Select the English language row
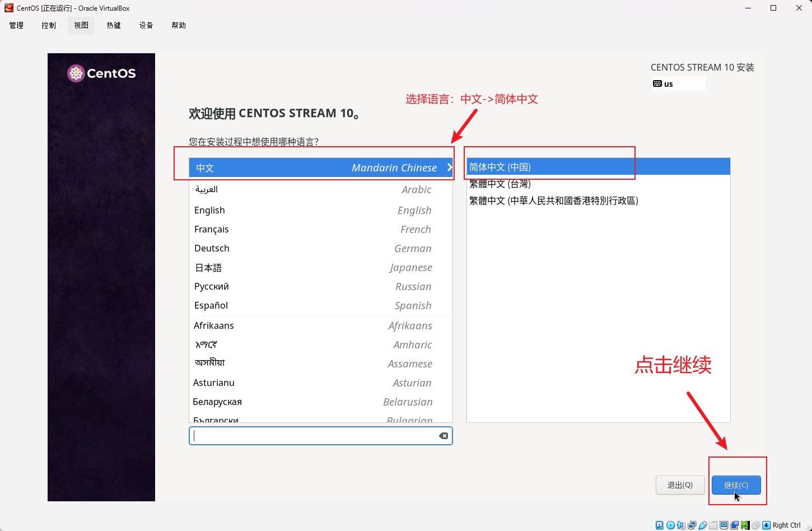The width and height of the screenshot is (812, 531). point(321,210)
